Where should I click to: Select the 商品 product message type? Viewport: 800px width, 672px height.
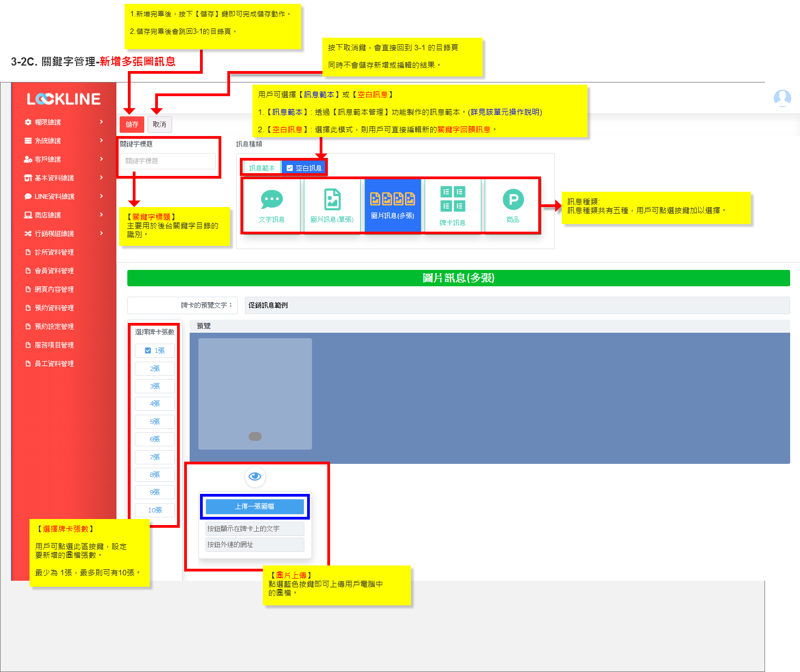pyautogui.click(x=513, y=206)
